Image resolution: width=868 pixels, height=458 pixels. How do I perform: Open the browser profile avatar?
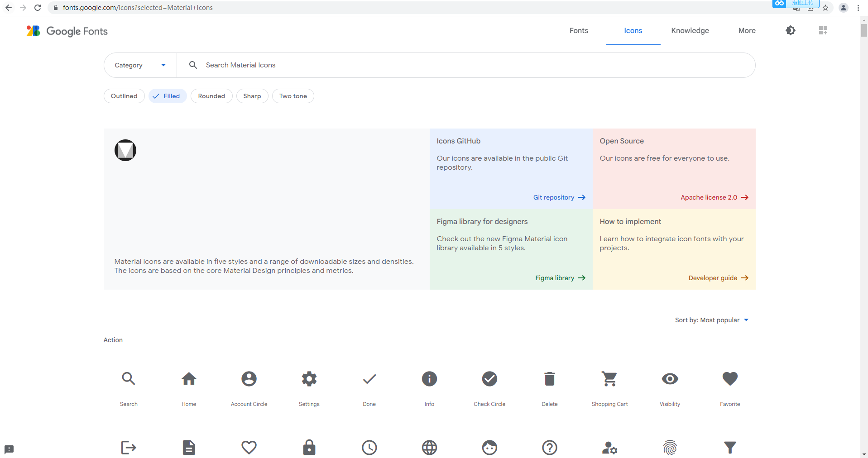click(844, 8)
